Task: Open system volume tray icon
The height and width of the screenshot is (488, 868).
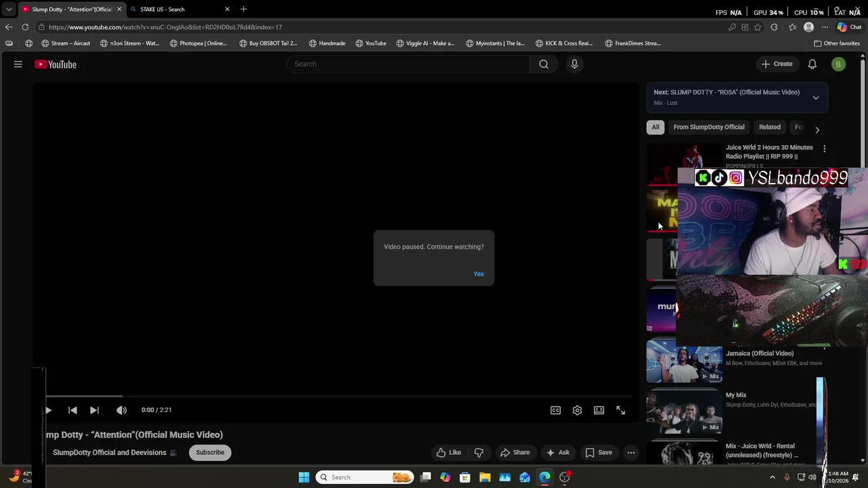Action: pos(812,477)
